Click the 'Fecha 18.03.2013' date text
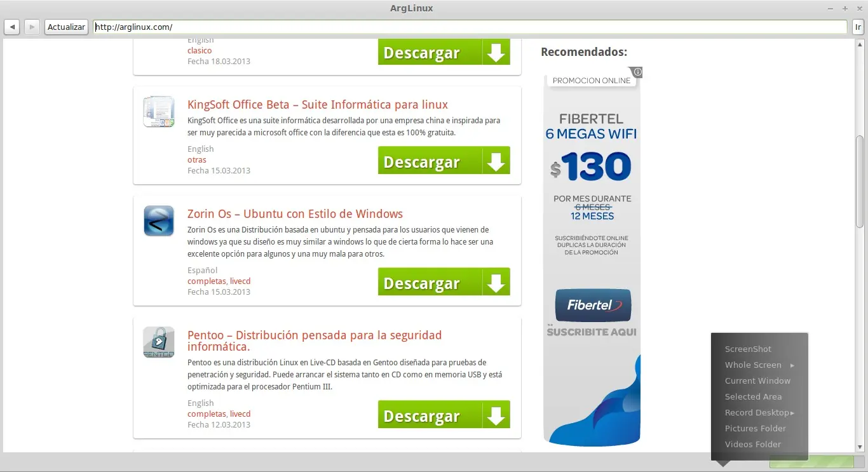This screenshot has height=472, width=868. tap(219, 62)
